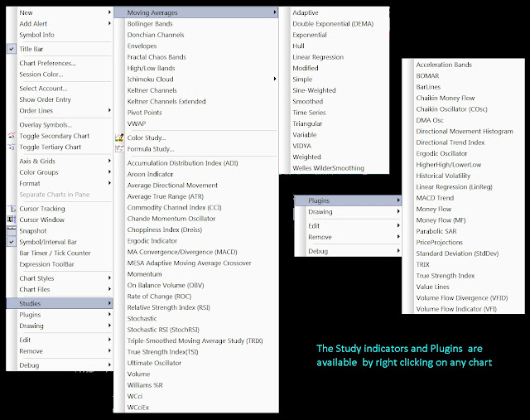Select Acceleration Bands plugin
The image size is (530, 420).
click(x=444, y=65)
